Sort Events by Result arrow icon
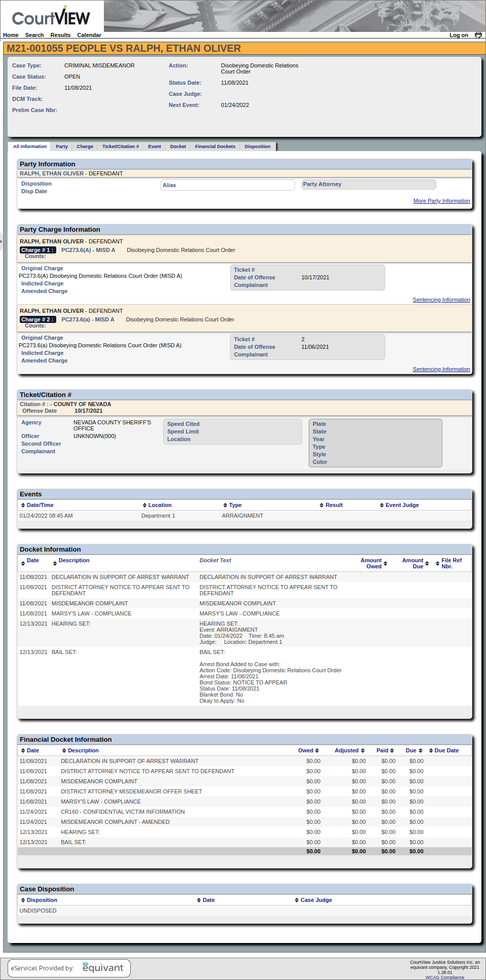 pyautogui.click(x=321, y=505)
